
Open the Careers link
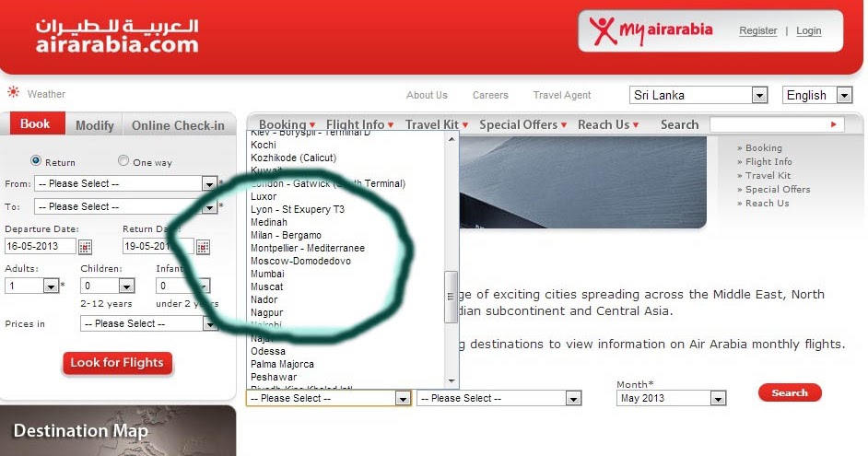[490, 95]
